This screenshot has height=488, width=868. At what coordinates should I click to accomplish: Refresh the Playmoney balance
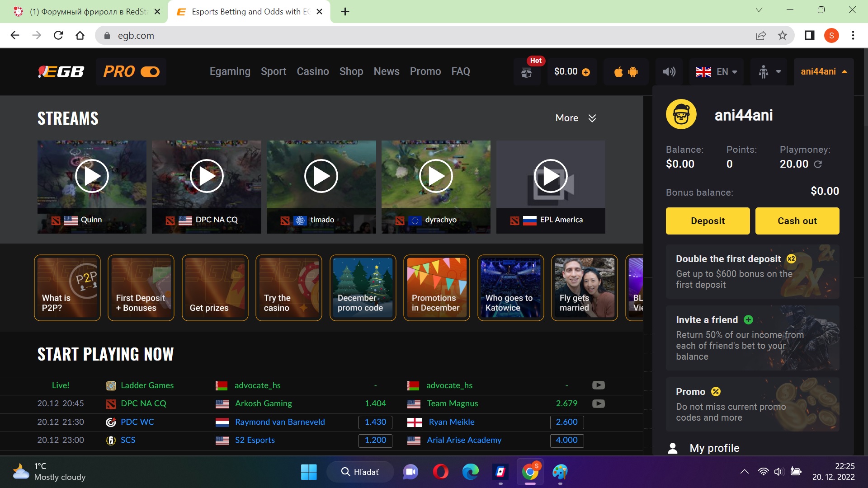(x=818, y=164)
